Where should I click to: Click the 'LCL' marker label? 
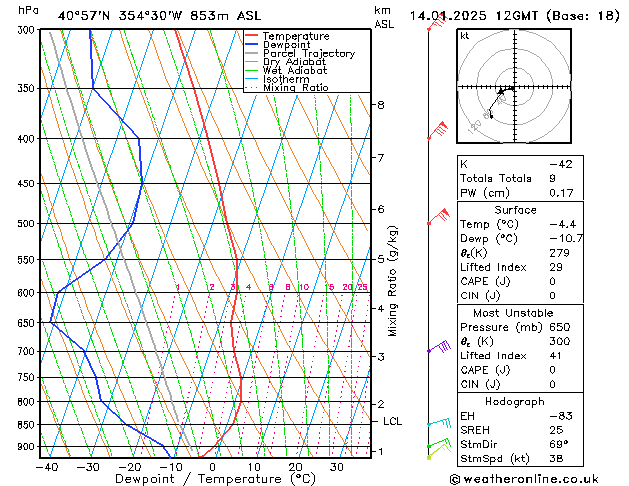click(392, 421)
